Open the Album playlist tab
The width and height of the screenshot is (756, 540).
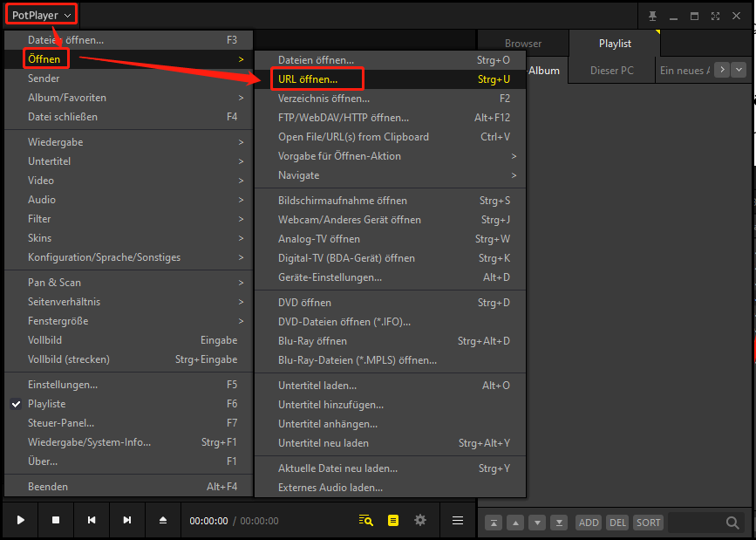click(546, 71)
